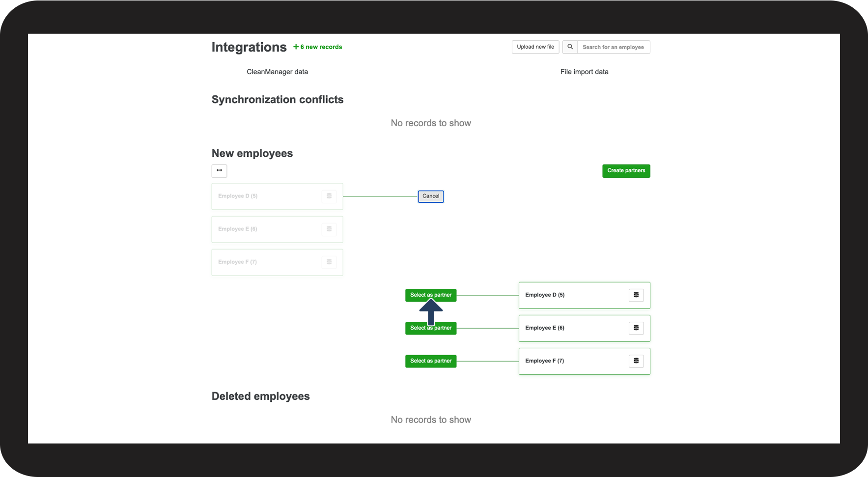
Task: Click Upload new file button
Action: click(535, 47)
